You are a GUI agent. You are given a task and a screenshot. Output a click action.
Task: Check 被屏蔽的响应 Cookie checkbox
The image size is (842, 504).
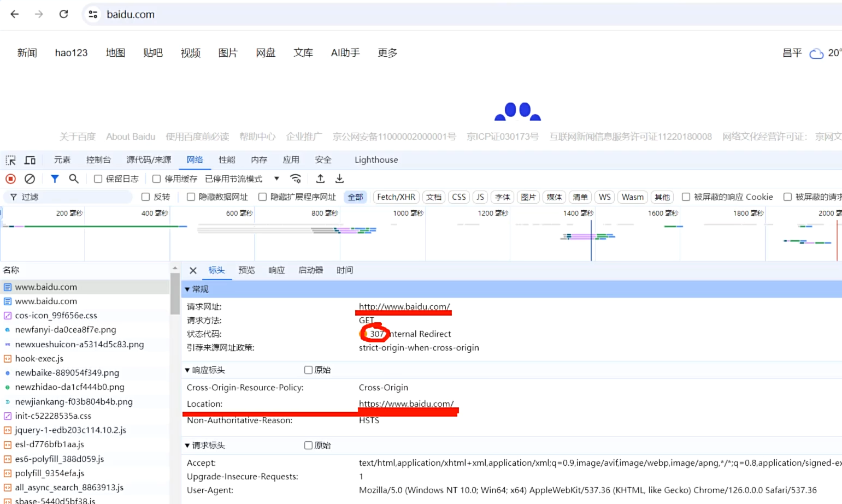click(686, 197)
